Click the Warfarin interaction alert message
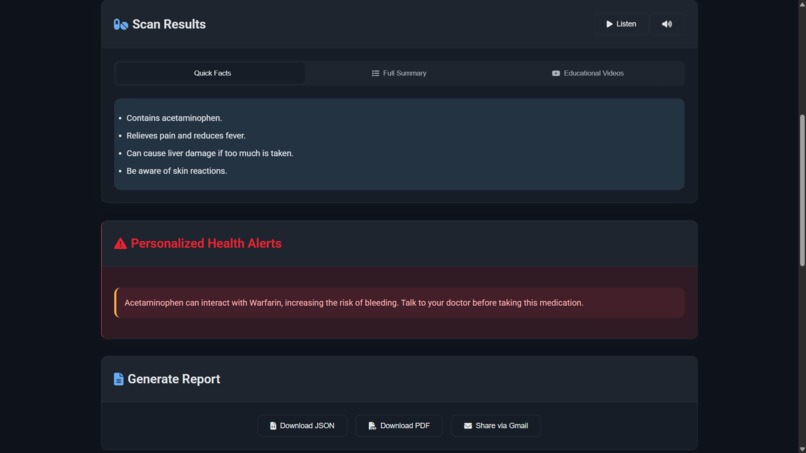The height and width of the screenshot is (453, 806). click(x=399, y=303)
